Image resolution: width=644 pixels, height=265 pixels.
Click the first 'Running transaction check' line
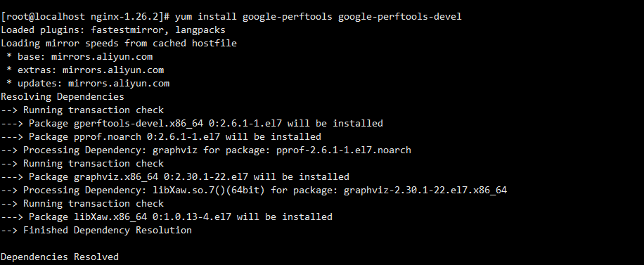coord(82,110)
